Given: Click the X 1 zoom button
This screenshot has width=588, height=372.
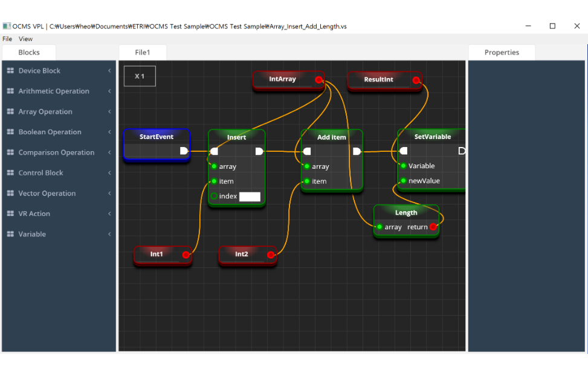Looking at the screenshot, I should click(140, 76).
